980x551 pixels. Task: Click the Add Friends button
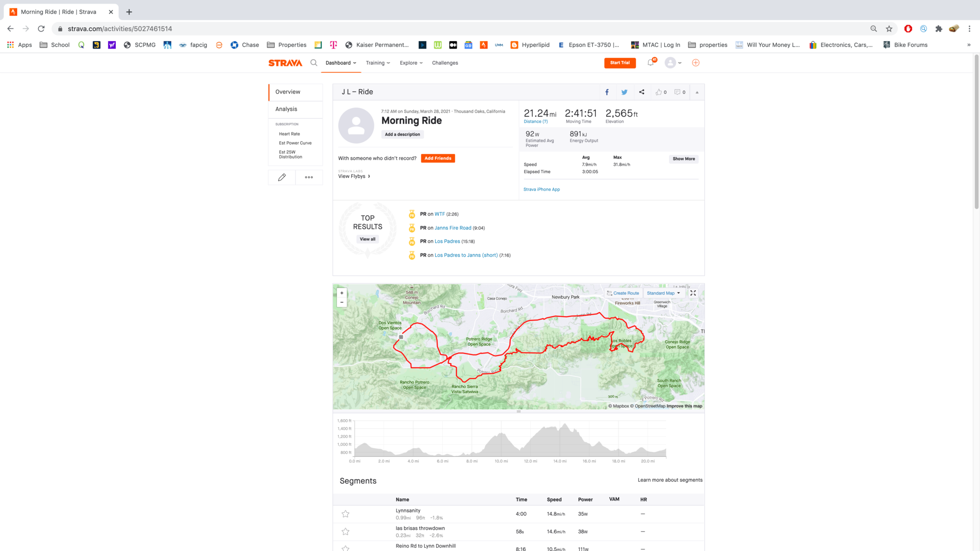[x=438, y=158]
